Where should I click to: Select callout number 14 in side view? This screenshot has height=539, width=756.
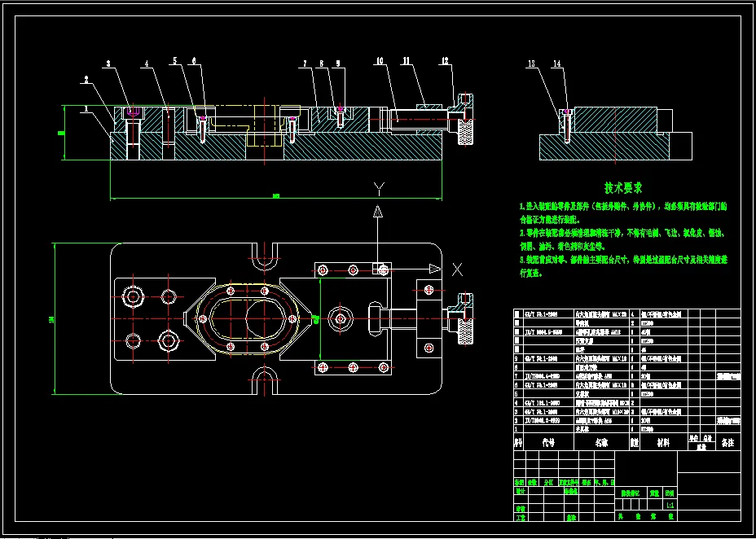[557, 64]
